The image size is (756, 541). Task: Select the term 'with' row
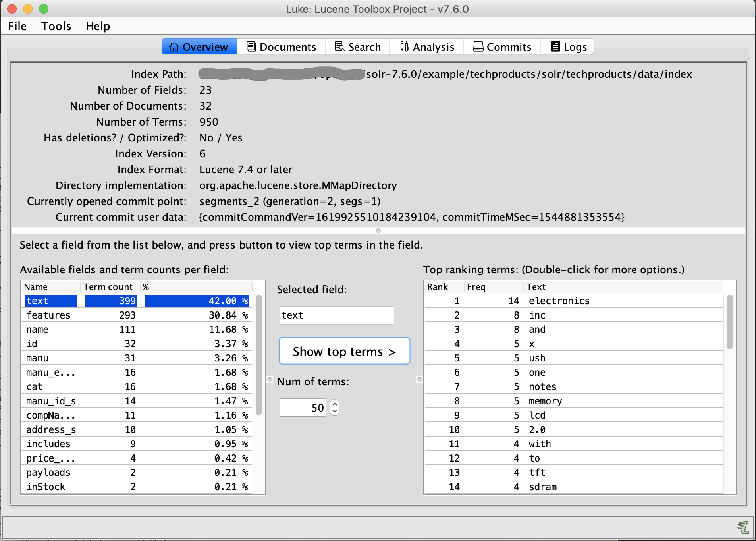click(x=574, y=444)
